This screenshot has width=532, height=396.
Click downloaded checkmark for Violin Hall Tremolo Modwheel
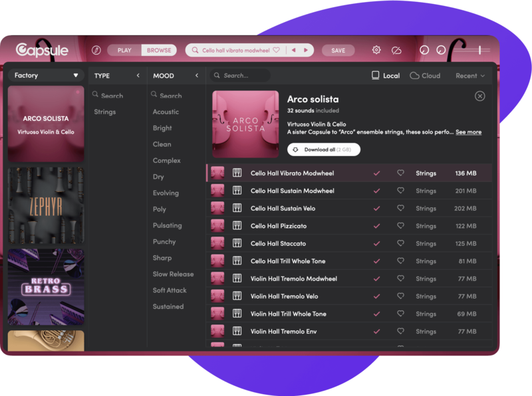376,278
